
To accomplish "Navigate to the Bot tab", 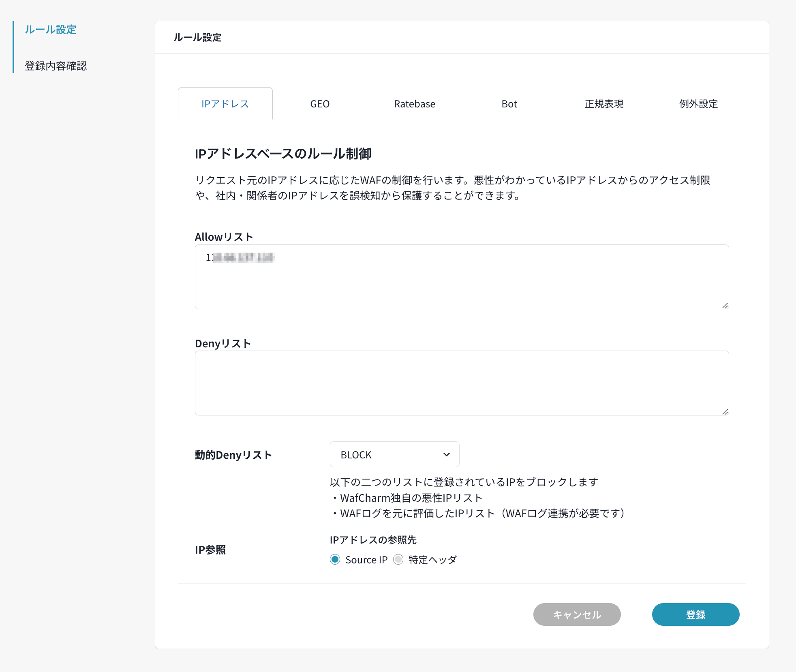I will coord(509,103).
